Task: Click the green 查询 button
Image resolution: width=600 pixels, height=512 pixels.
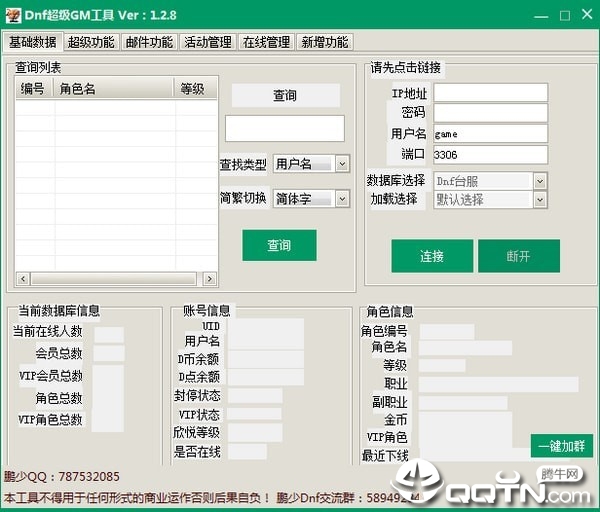Action: (x=279, y=245)
